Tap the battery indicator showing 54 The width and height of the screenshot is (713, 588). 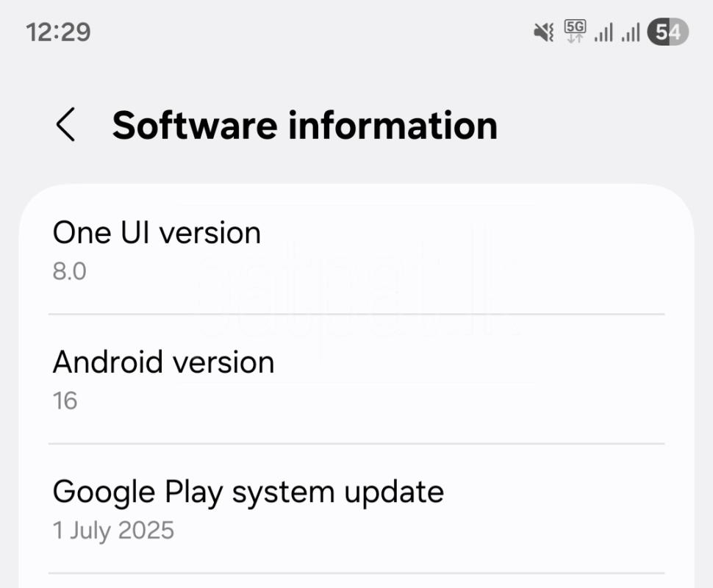coord(667,32)
